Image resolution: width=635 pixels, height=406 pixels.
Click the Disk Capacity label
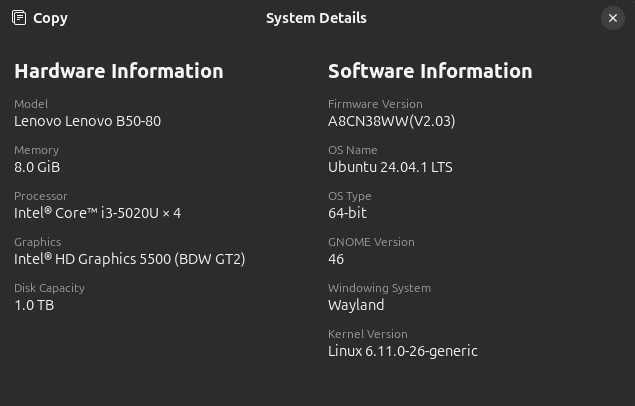(49, 288)
